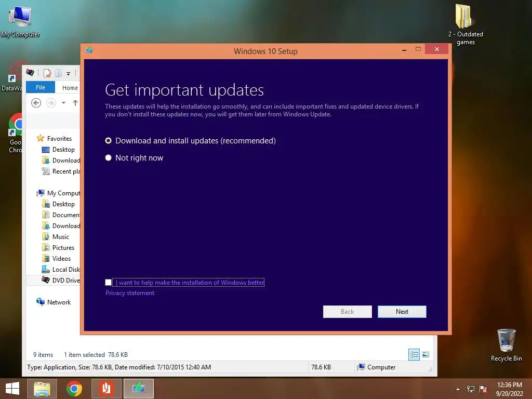This screenshot has width=532, height=399.
Task: Open the My Computer desktop icon
Action: point(20,21)
